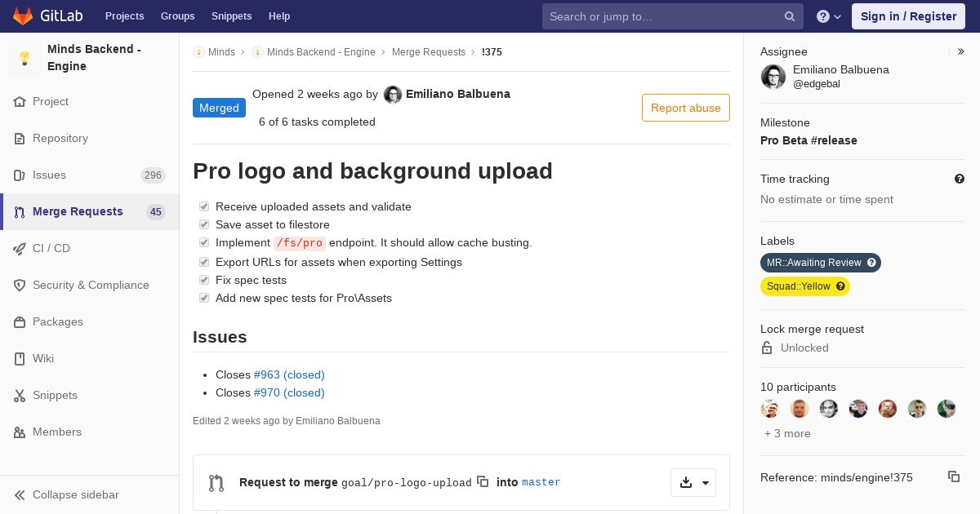Copy source branch name icon
Image resolution: width=980 pixels, height=514 pixels.
click(x=483, y=481)
